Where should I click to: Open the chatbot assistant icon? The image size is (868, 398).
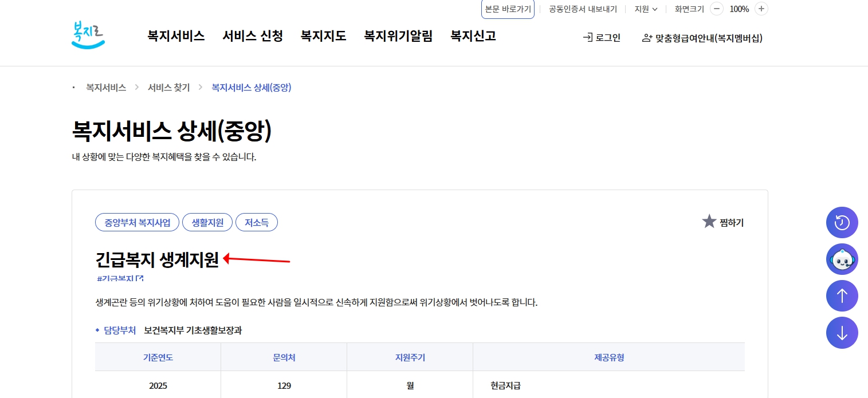842,259
